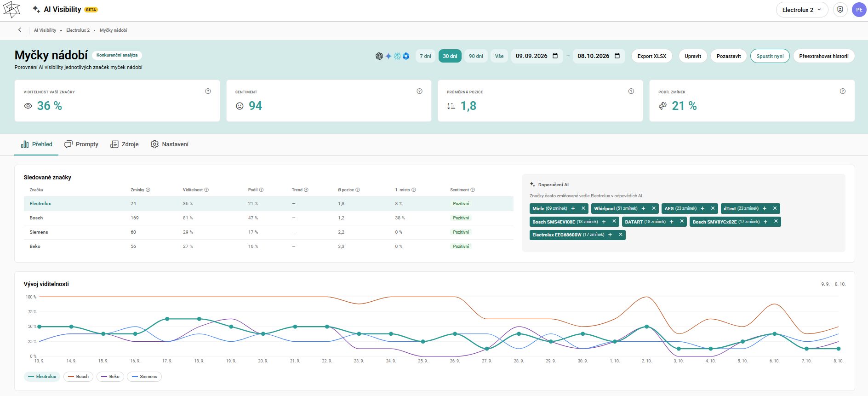This screenshot has height=396, width=868.
Task: Toggle Bosch series in the legend
Action: pyautogui.click(x=78, y=377)
